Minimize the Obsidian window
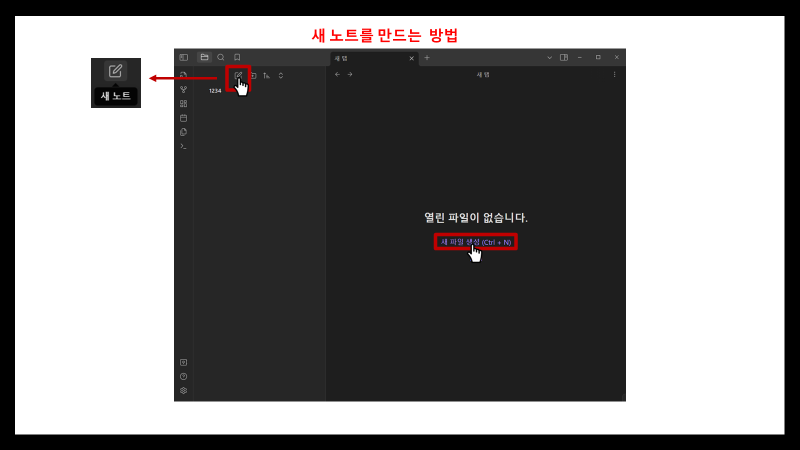The height and width of the screenshot is (450, 800). [580, 58]
